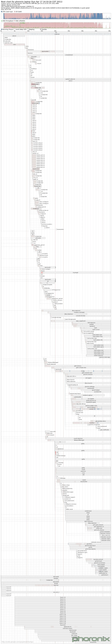Select the 'ssh-agent' process bar
Image resolution: width=112 pixels, height=644 pixels.
click(88, 378)
